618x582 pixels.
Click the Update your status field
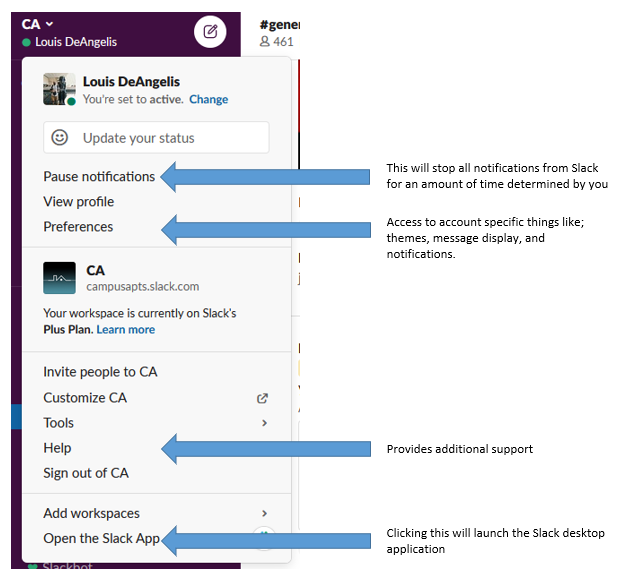(156, 138)
